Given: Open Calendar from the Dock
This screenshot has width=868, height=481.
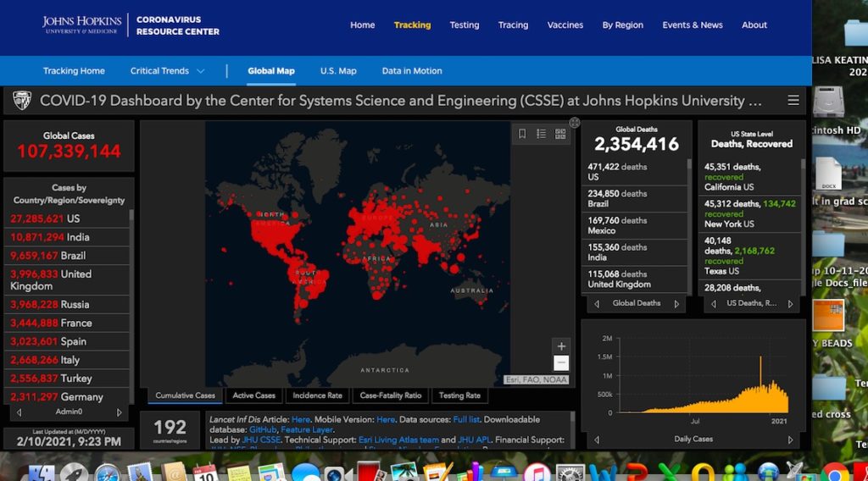Looking at the screenshot, I should click(205, 473).
